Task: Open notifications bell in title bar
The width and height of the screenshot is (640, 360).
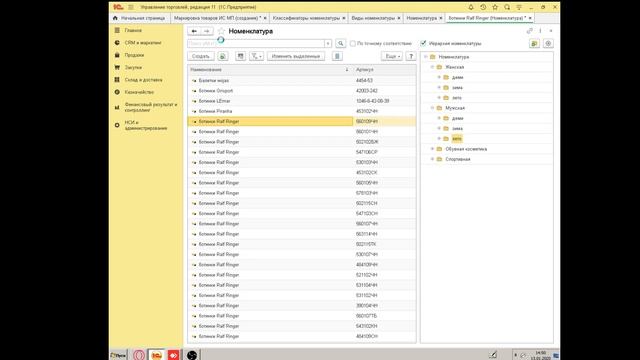Action: click(471, 7)
